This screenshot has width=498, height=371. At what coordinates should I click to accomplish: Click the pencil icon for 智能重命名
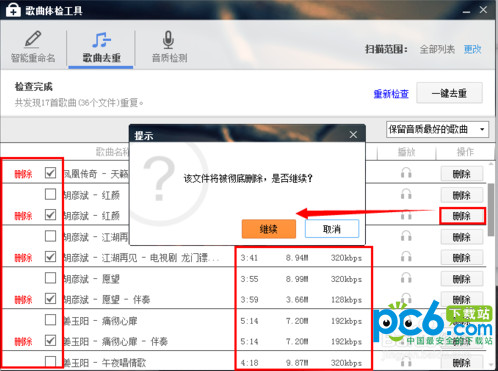click(32, 39)
